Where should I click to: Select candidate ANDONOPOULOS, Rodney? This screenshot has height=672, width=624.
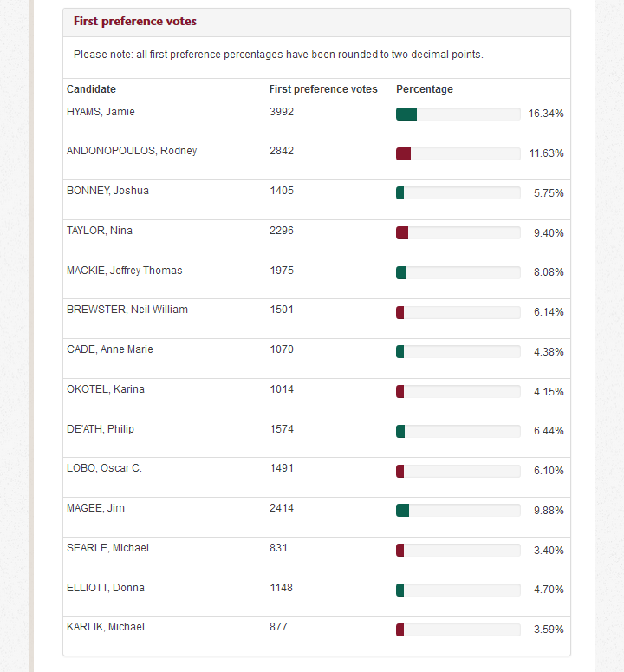132,151
